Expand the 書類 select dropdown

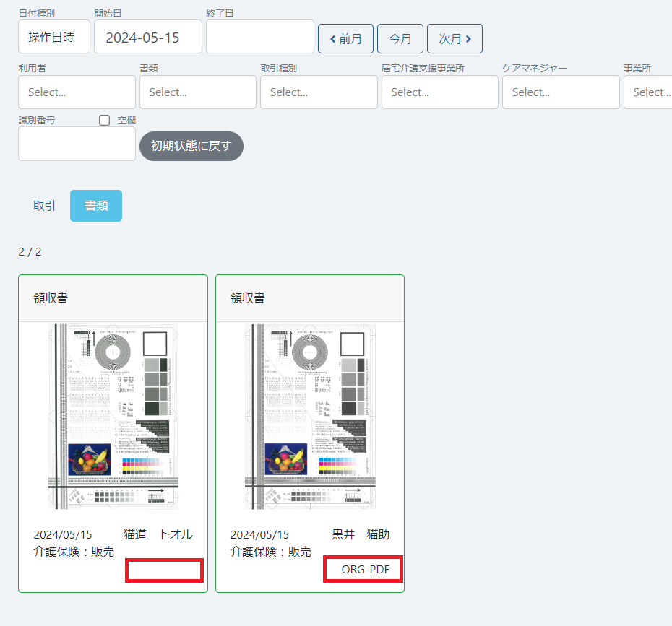(197, 92)
